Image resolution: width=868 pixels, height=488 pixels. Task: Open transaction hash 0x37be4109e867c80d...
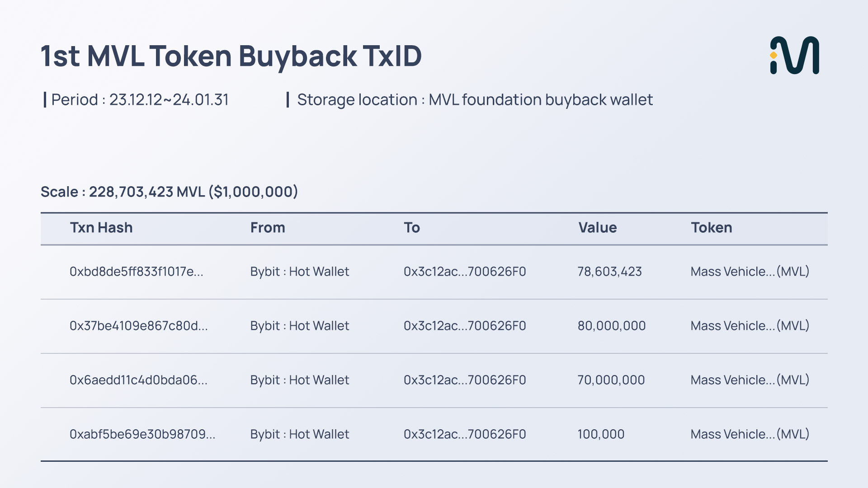point(138,326)
